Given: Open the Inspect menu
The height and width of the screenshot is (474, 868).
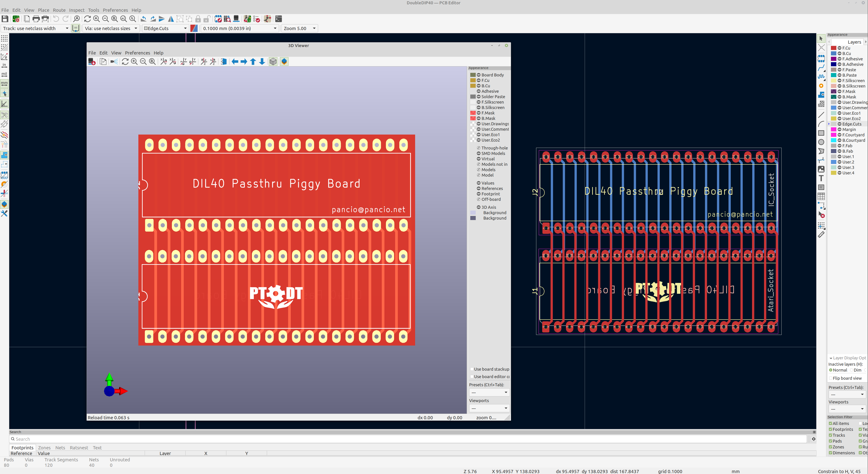Looking at the screenshot, I should pyautogui.click(x=76, y=10).
